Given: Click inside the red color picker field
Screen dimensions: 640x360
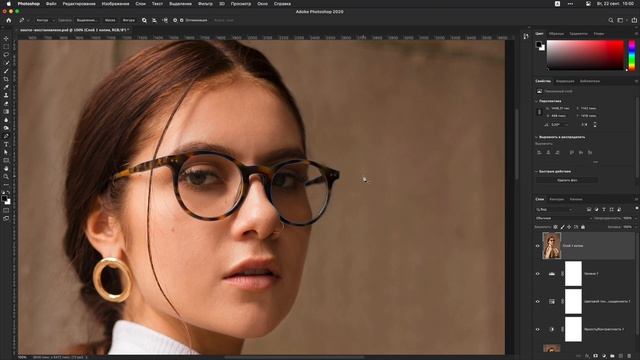Looking at the screenshot, I should 585,55.
